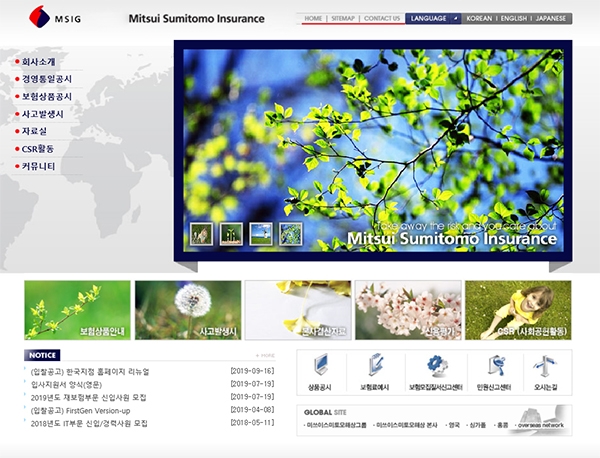Open notice 입사지원서 양식(영문)
Image resolution: width=600 pixels, height=458 pixels.
pyautogui.click(x=67, y=385)
